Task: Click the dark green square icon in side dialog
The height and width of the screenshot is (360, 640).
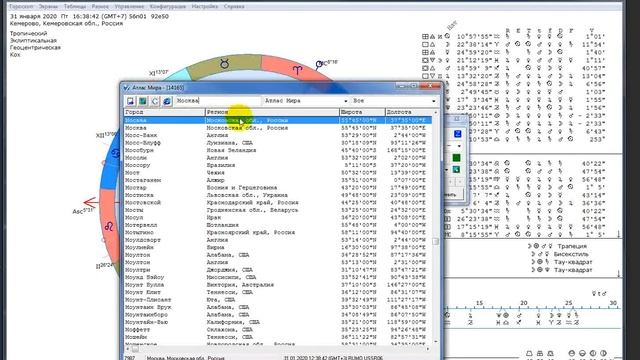Action: 456,158
